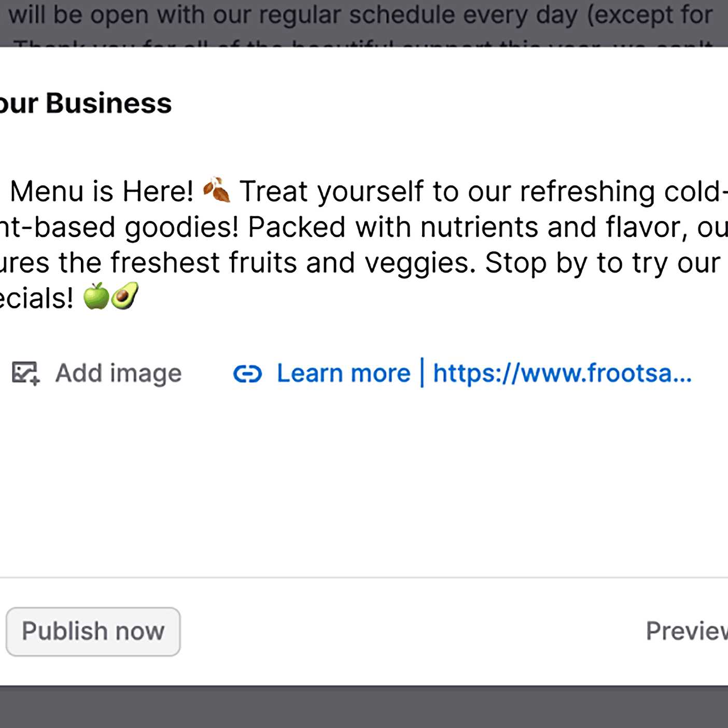Click the Learn more link text
The width and height of the screenshot is (728, 728).
(x=343, y=373)
